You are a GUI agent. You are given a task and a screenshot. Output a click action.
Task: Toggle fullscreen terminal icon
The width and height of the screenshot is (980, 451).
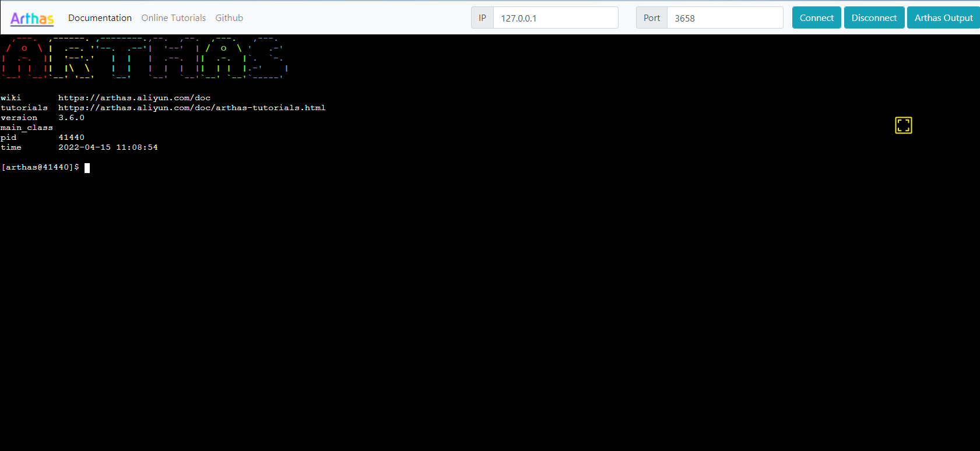click(903, 125)
